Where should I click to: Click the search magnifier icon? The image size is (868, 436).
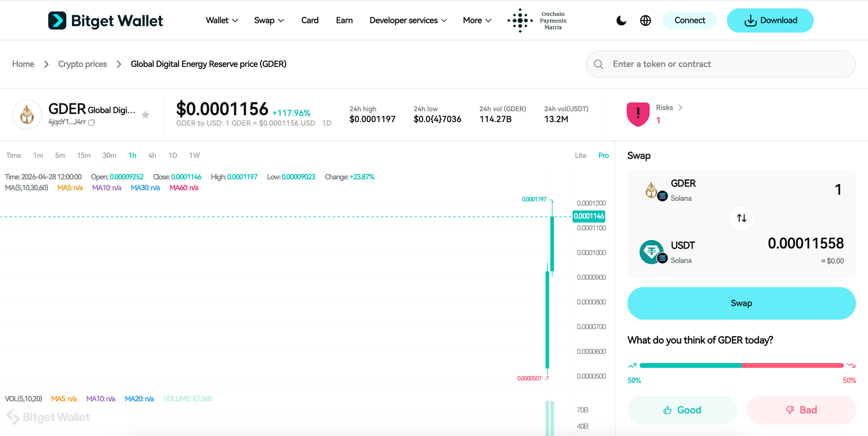[599, 64]
